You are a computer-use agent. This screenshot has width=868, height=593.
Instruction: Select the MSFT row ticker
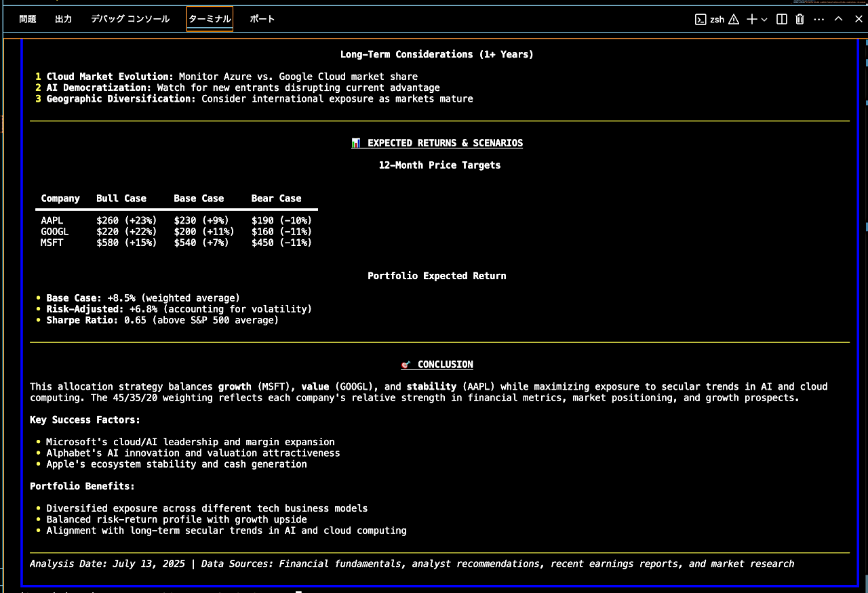tap(52, 243)
